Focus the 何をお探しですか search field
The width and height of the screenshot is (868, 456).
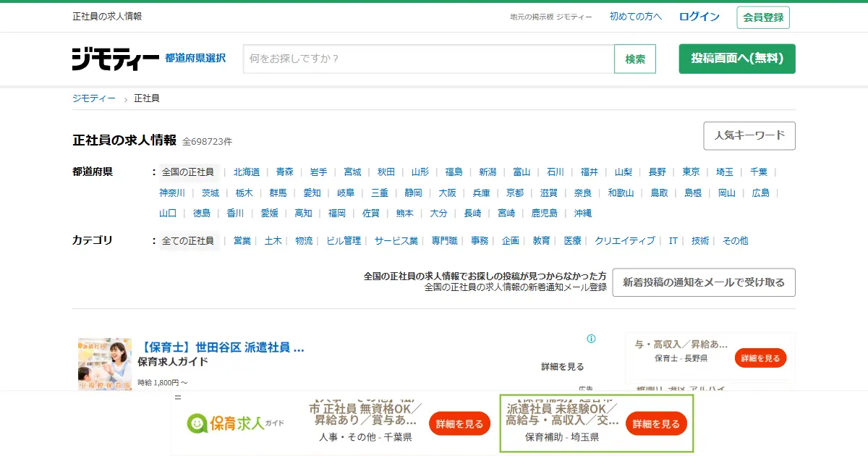[429, 59]
